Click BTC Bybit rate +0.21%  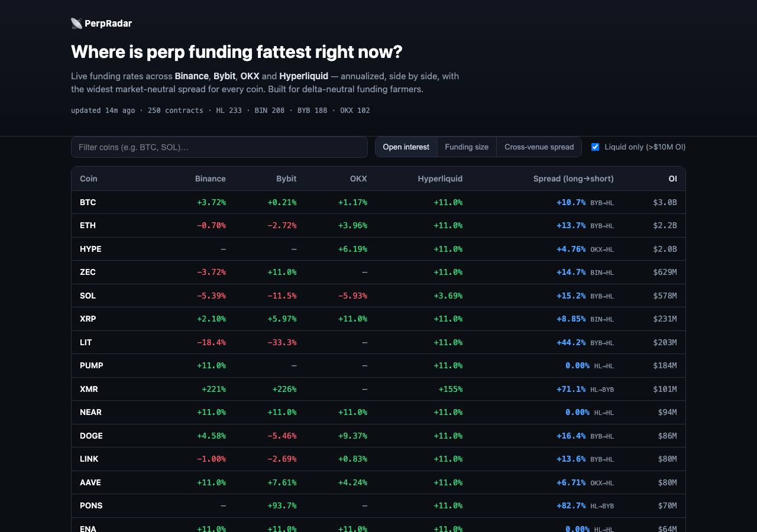tap(282, 202)
